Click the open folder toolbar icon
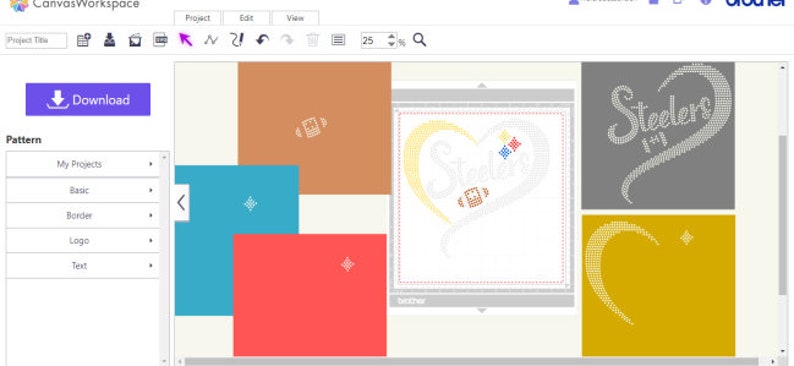Screen dimensions: 794x366 click(x=135, y=40)
